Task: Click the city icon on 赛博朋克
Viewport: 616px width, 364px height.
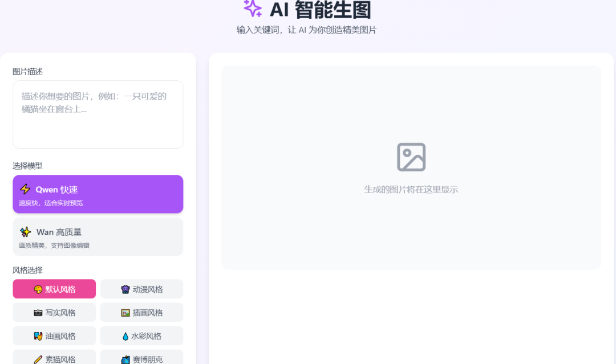Action: click(x=125, y=359)
